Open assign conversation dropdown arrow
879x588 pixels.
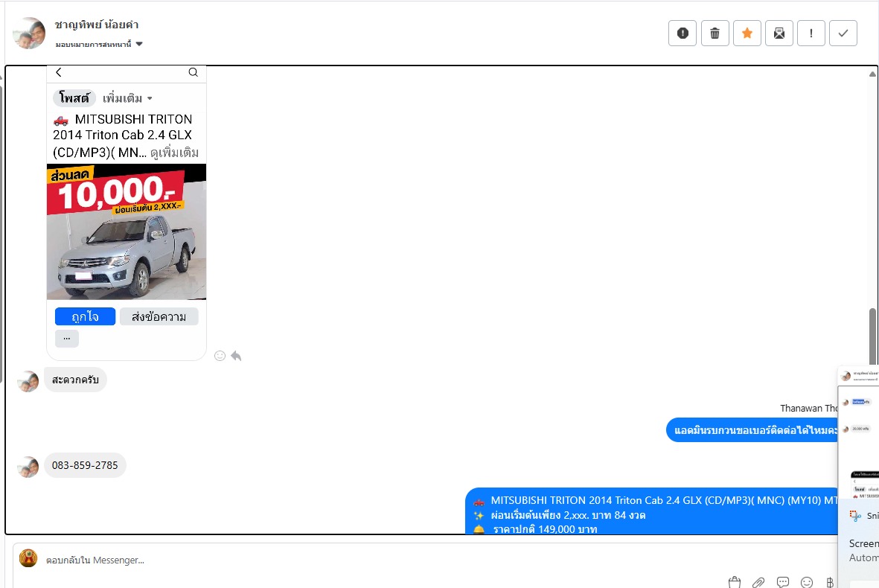[x=139, y=44]
